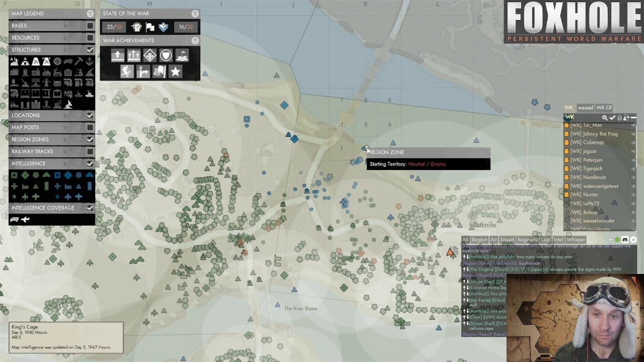Select hammer icon in Structures legend
This screenshot has width=644, height=362.
click(78, 61)
